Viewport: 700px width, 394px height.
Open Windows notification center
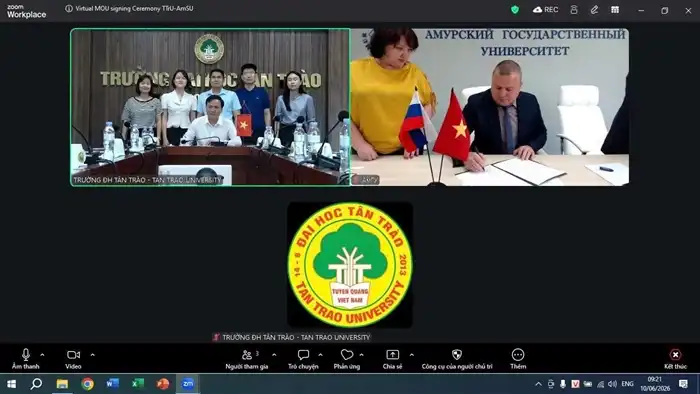pos(683,384)
